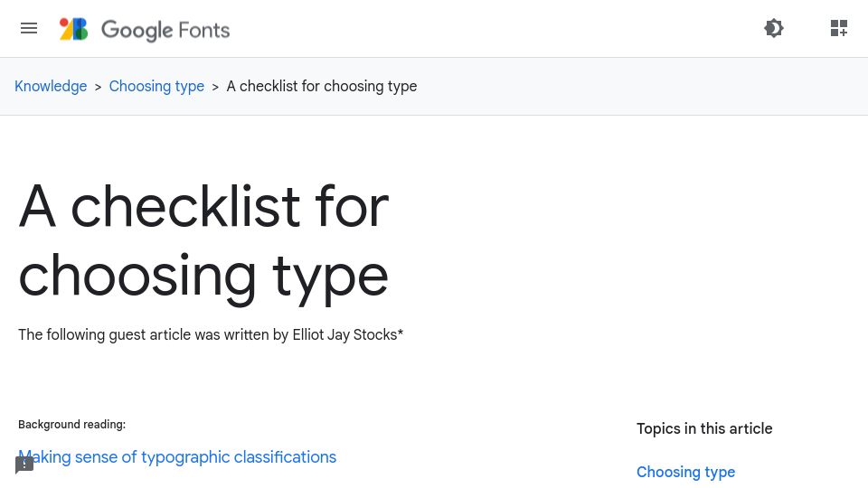Toggle the dark/light theme icon
Screen dimensions: 868x488
coord(773,28)
